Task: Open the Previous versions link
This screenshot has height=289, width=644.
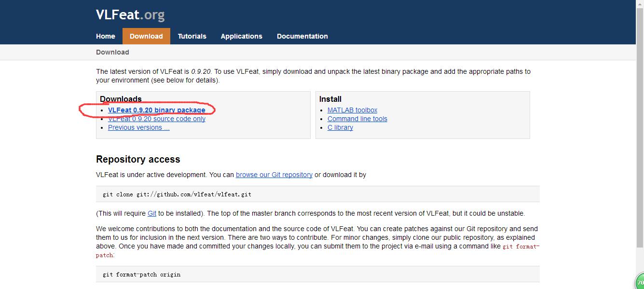Action: pyautogui.click(x=138, y=127)
